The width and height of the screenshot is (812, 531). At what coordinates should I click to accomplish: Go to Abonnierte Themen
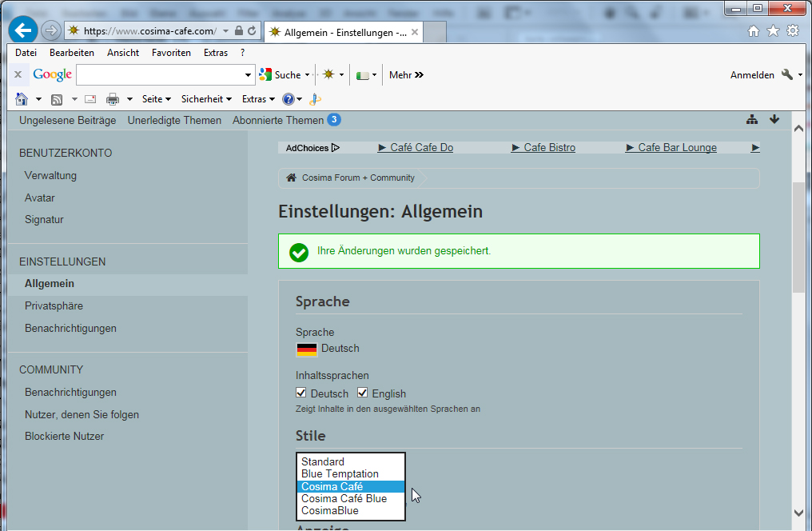coord(278,120)
